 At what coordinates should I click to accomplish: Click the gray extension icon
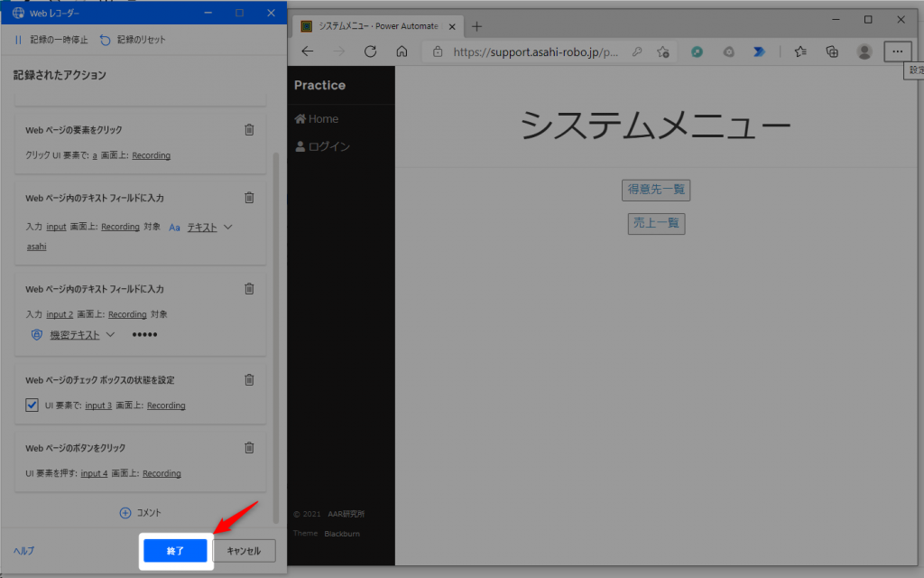pyautogui.click(x=729, y=51)
